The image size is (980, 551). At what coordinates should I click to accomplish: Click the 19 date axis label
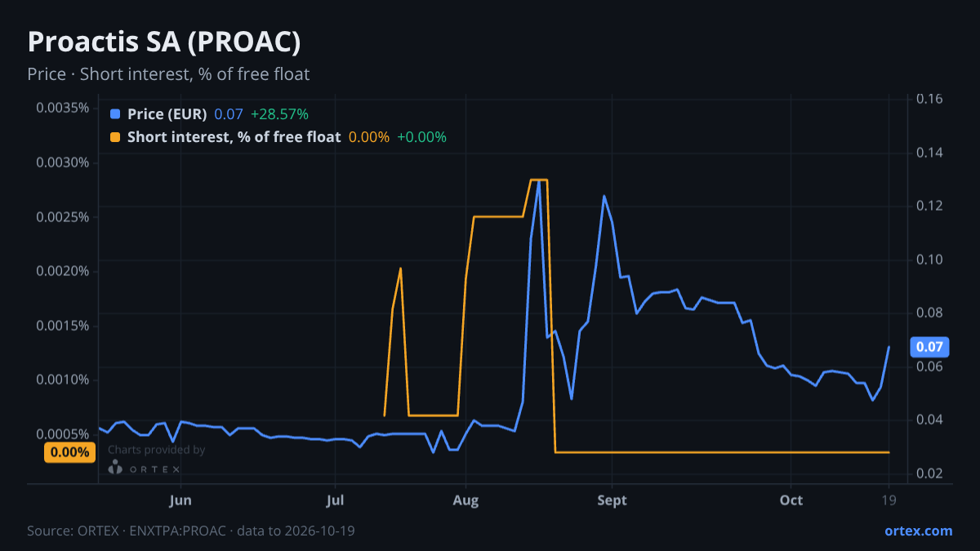889,500
